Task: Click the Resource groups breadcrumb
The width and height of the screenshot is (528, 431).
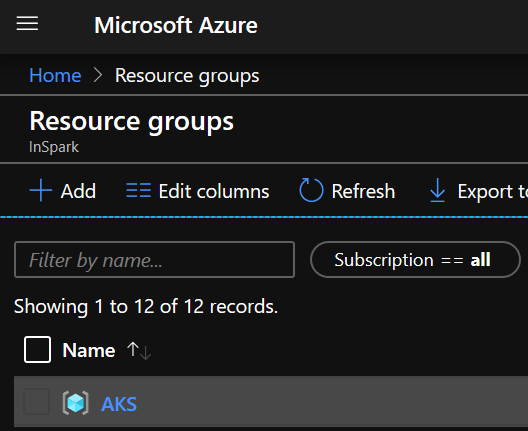Action: point(187,76)
